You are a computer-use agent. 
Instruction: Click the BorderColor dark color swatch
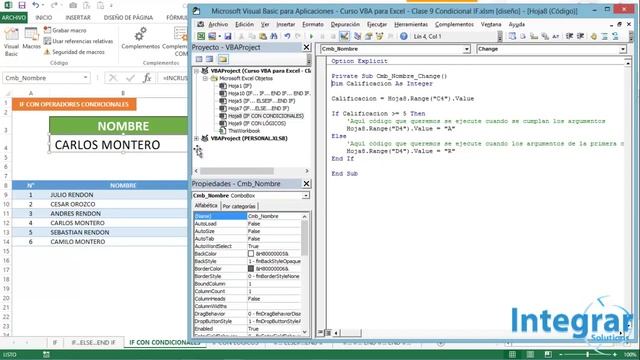point(251,269)
